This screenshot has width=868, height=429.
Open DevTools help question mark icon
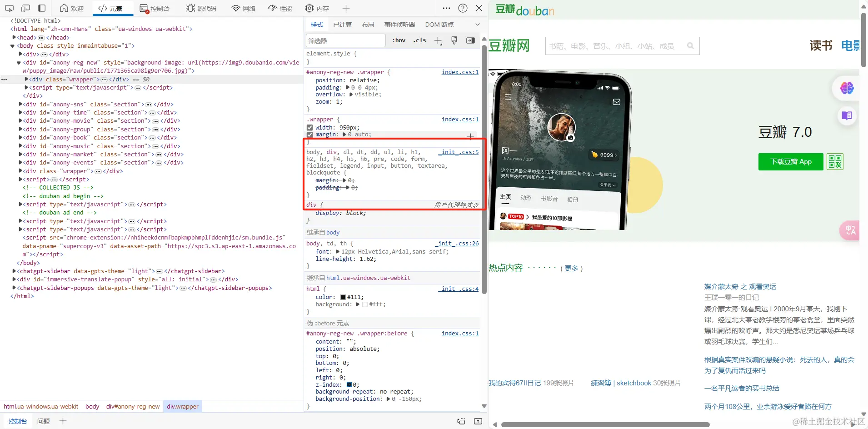click(463, 8)
